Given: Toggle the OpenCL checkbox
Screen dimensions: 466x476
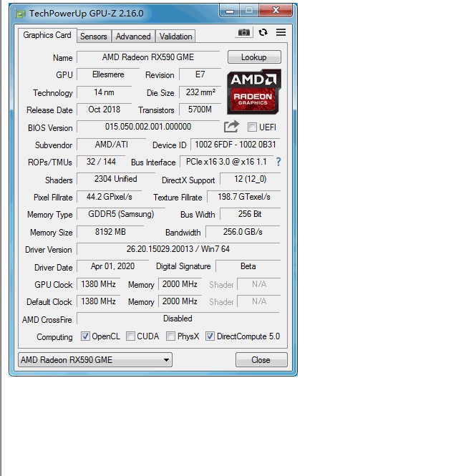Looking at the screenshot, I should [85, 336].
